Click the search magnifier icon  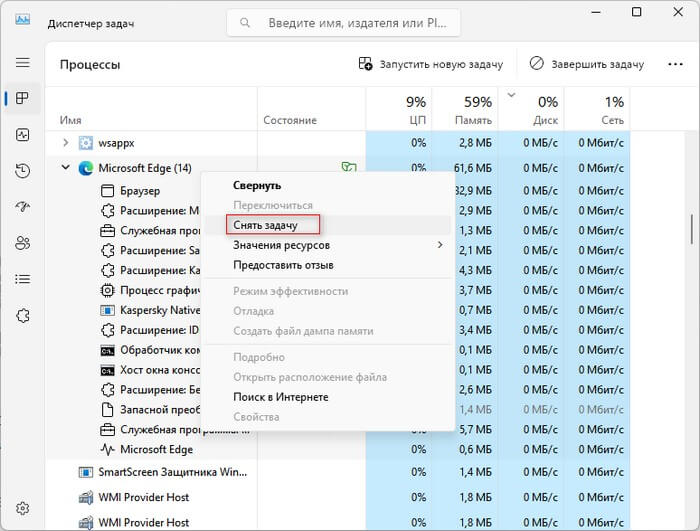click(245, 22)
